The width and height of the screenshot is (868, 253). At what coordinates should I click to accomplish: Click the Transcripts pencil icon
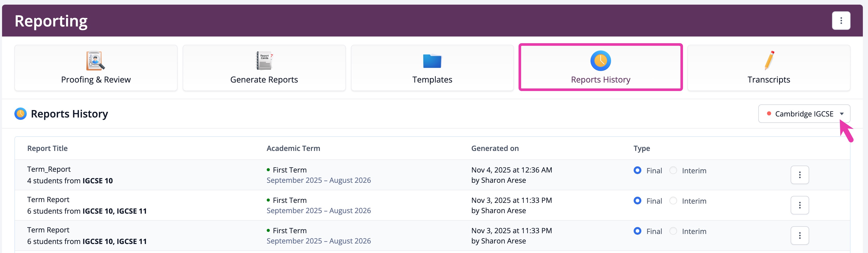(x=769, y=60)
